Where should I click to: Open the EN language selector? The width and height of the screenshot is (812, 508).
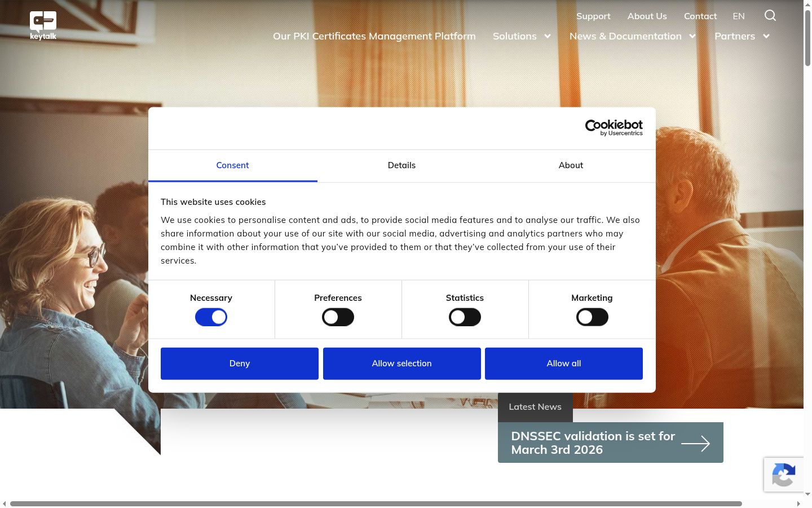739,16
